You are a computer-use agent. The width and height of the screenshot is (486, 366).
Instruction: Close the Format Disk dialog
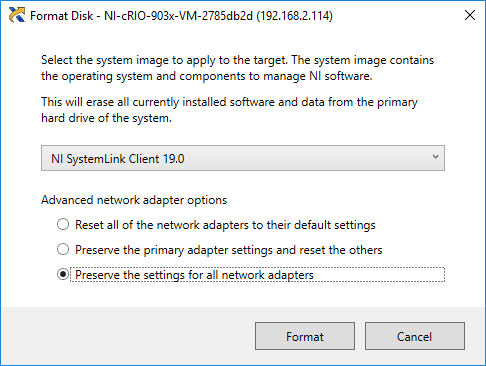coord(470,15)
